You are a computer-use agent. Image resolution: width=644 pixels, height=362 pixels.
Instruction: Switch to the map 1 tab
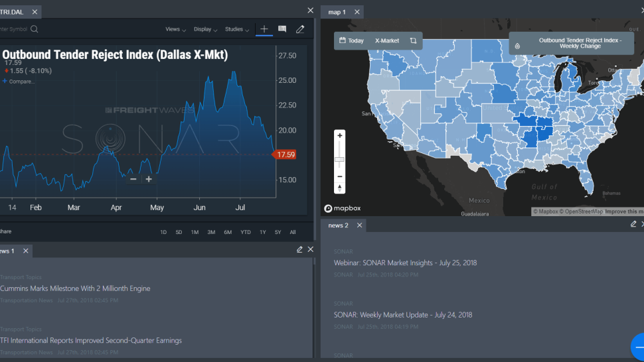click(337, 13)
